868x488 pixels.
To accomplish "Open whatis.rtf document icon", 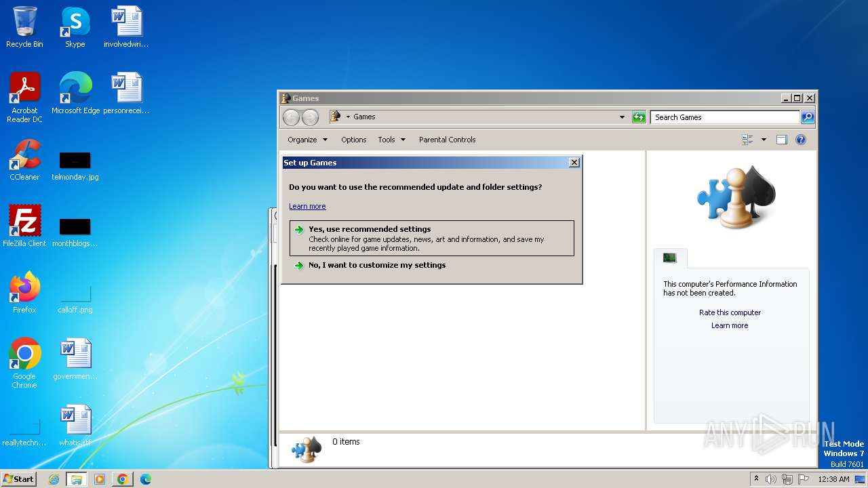I will coord(75,426).
